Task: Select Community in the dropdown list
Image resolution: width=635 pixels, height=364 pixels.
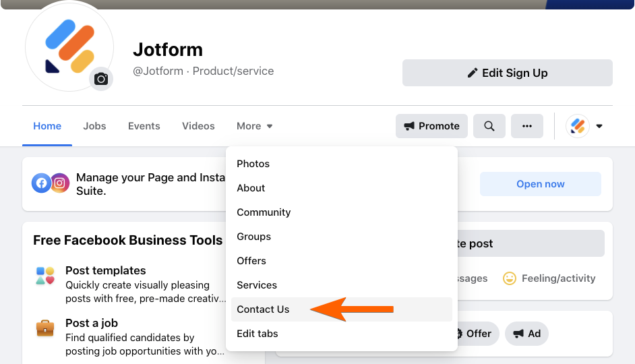Action: (264, 212)
